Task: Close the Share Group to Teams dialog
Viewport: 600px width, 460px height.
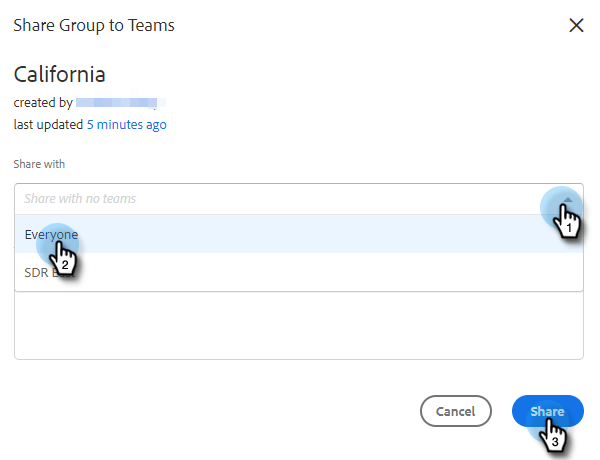Action: coord(576,26)
